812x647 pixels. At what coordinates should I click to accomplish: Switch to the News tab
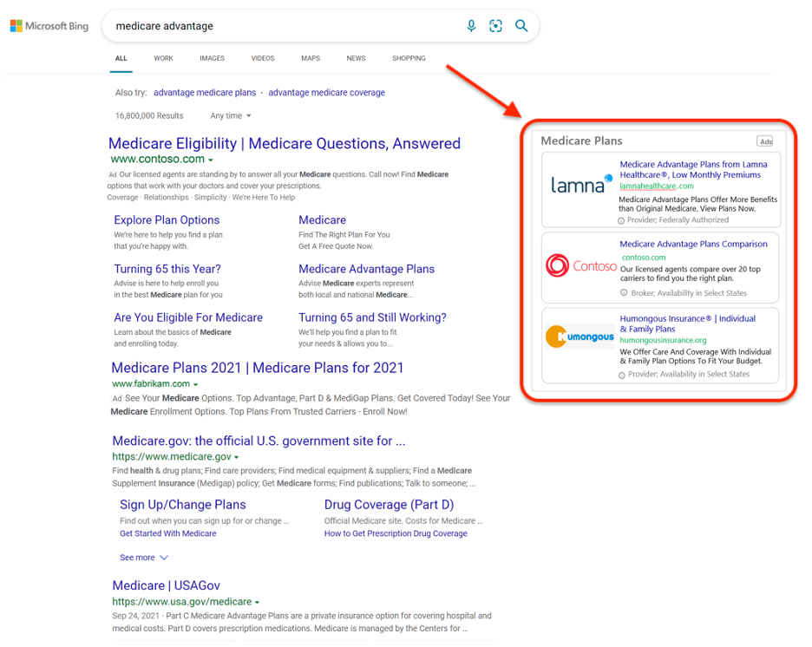356,58
